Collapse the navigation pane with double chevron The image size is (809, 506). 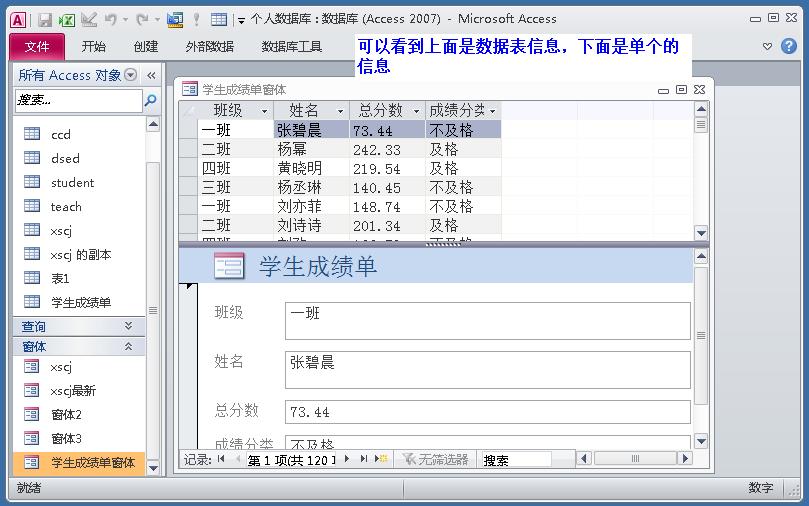[x=152, y=75]
